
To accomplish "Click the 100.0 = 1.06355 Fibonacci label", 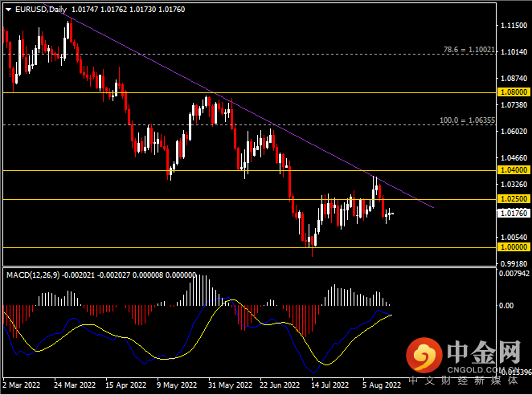I will [467, 120].
